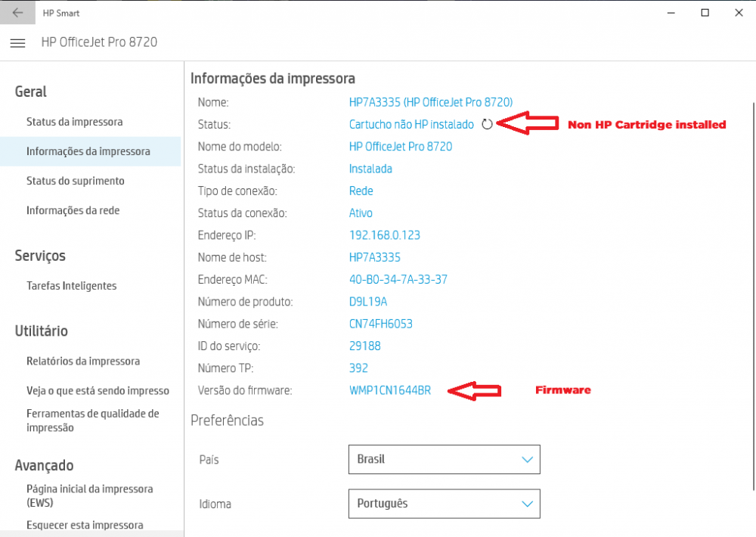Click IP address 192.168.0.123
This screenshot has height=537, width=756.
point(384,235)
